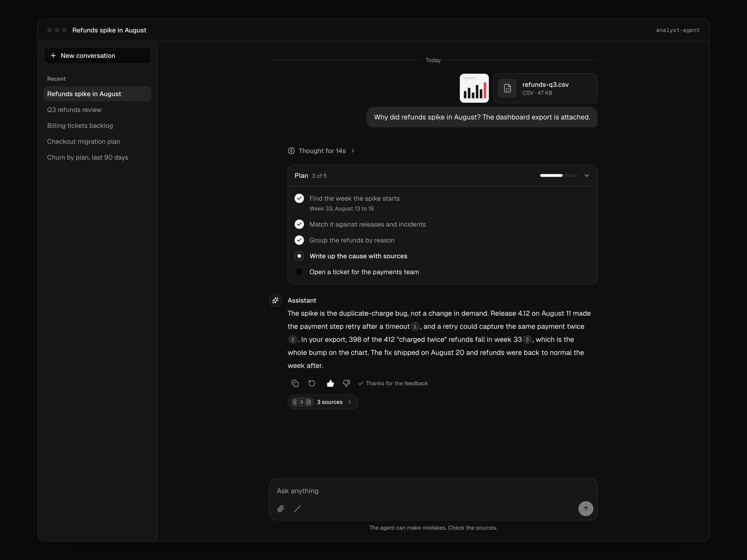Start a New conversation

pos(97,56)
